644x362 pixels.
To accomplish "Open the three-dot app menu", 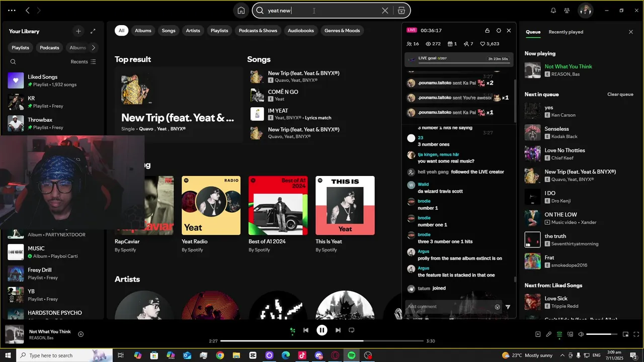I will click(x=12, y=10).
